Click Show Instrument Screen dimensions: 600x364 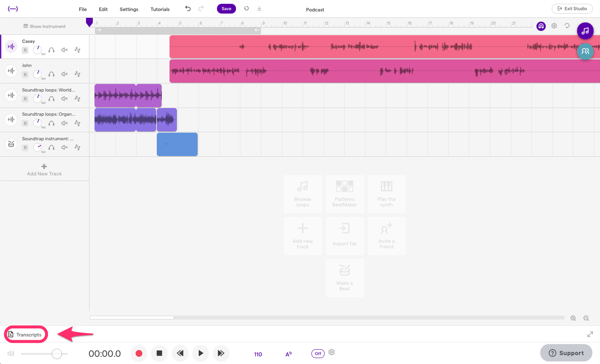tap(44, 26)
